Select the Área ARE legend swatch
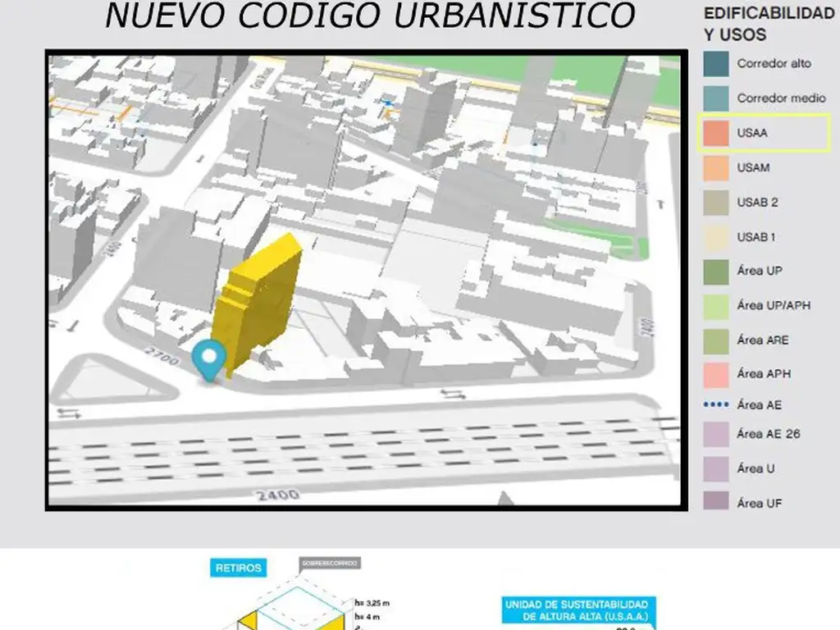The image size is (840, 630). (715, 340)
